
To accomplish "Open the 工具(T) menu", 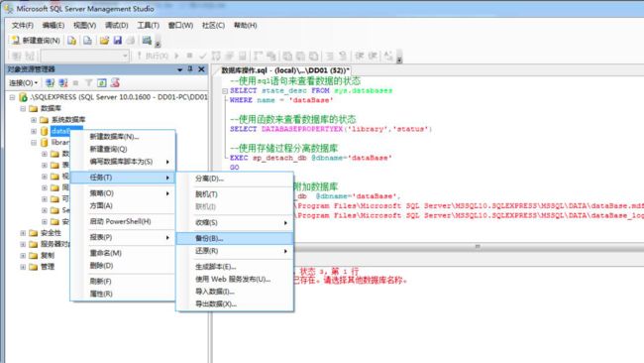I will point(148,26).
